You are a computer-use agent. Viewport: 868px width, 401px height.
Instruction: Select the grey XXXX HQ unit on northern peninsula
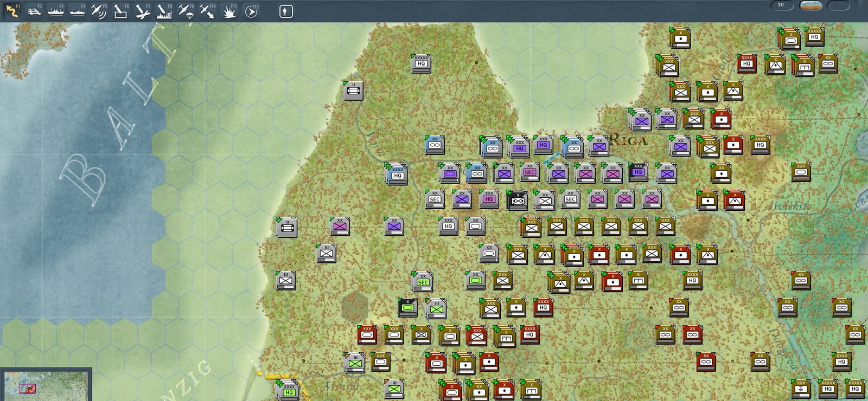point(422,63)
